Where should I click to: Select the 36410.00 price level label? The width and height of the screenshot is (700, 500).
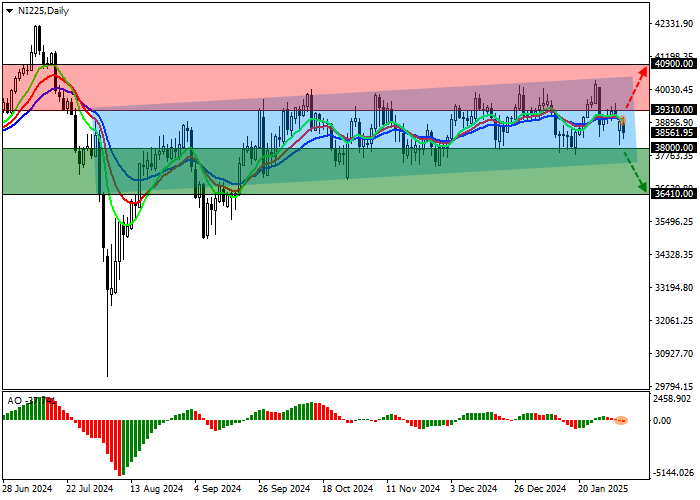(x=672, y=194)
